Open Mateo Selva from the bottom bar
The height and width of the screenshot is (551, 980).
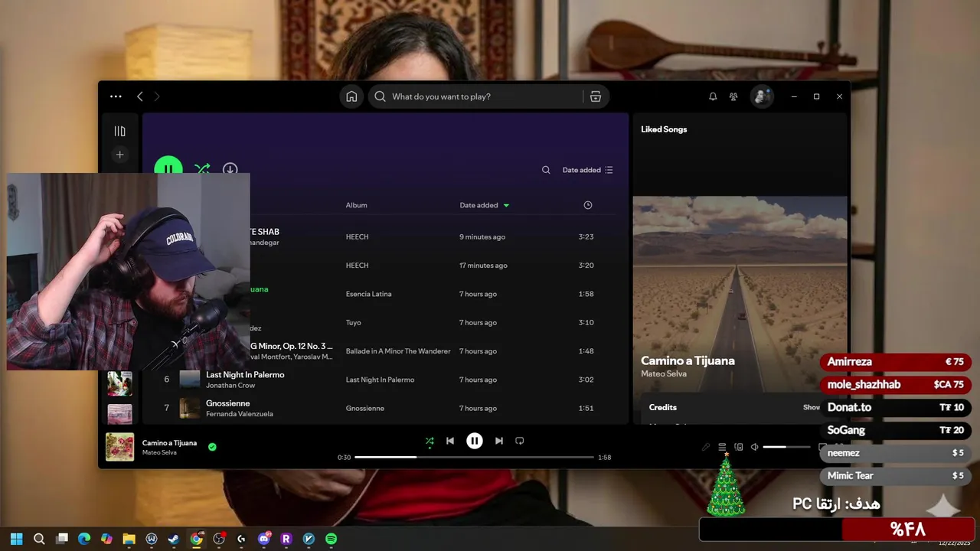point(159,453)
